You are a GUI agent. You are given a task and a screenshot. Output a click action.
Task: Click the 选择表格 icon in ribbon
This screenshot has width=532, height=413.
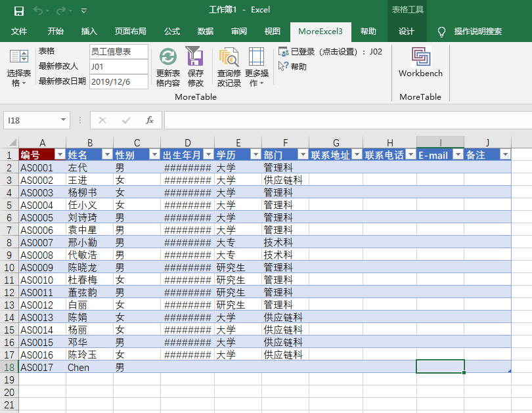(19, 57)
